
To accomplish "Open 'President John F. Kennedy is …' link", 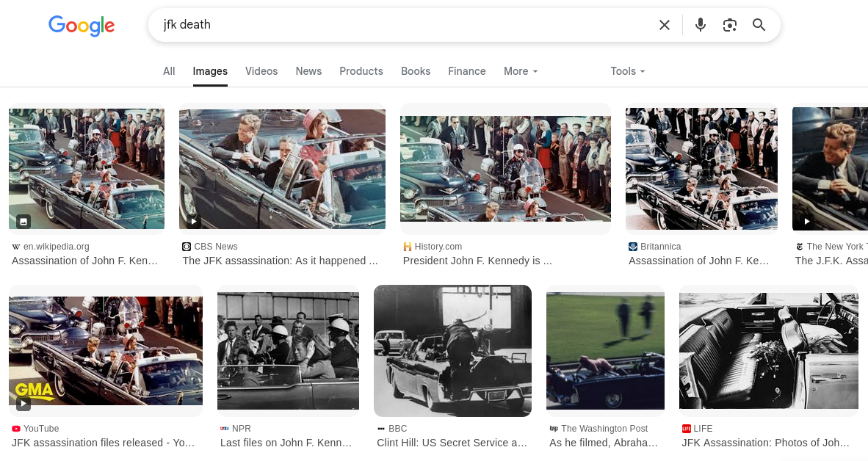I will coord(477,261).
